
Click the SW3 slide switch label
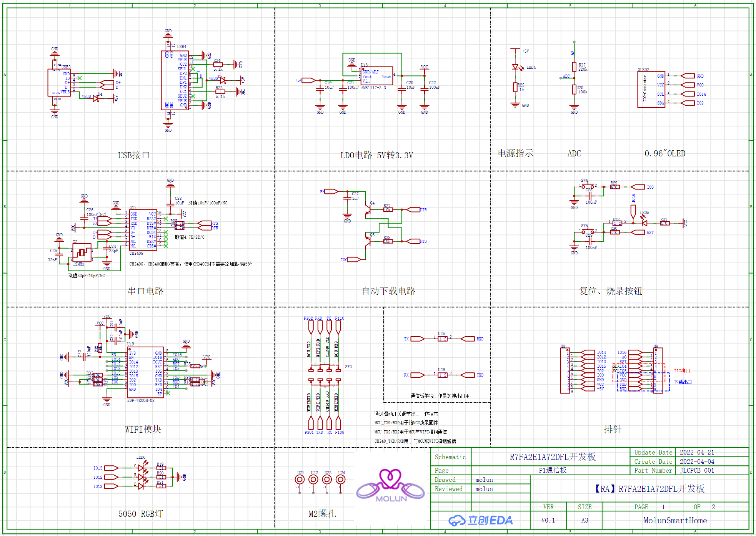coord(348,367)
